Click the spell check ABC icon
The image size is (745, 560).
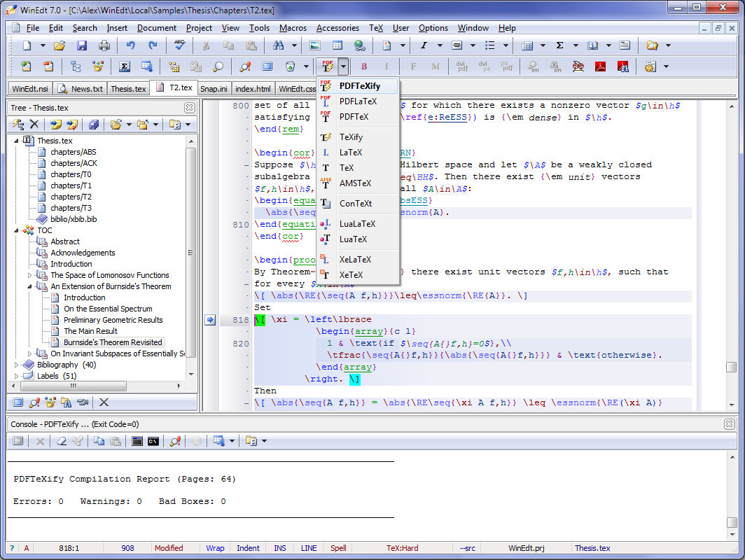tap(179, 45)
